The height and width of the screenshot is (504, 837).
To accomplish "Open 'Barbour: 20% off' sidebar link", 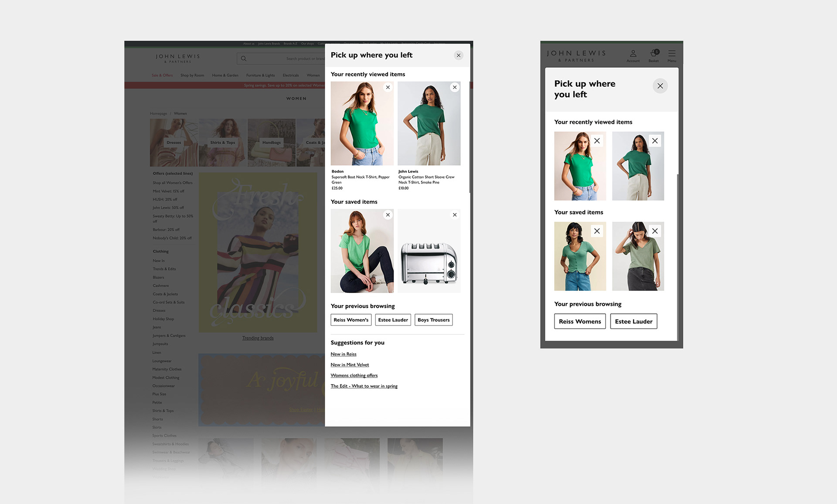I will (166, 229).
